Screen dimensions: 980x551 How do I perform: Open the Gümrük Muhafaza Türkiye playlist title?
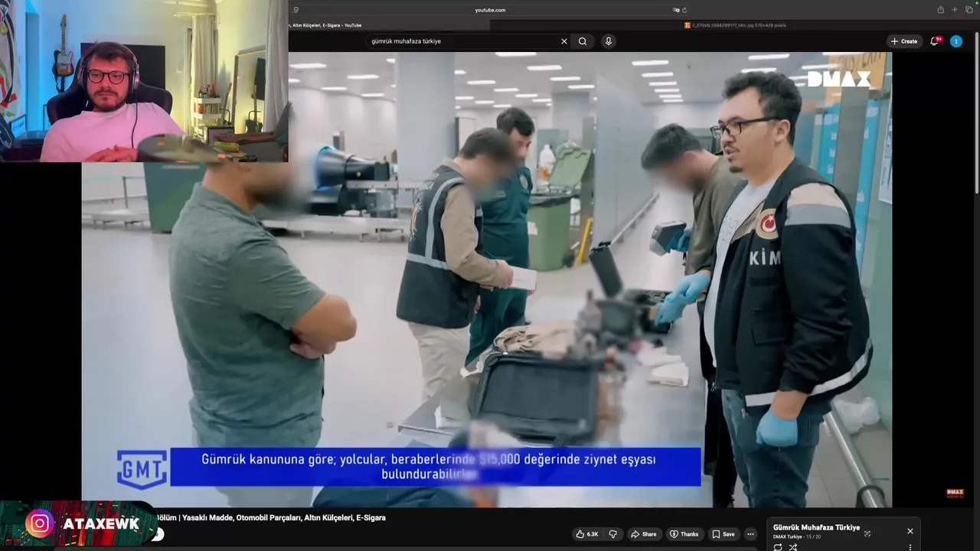(x=816, y=527)
